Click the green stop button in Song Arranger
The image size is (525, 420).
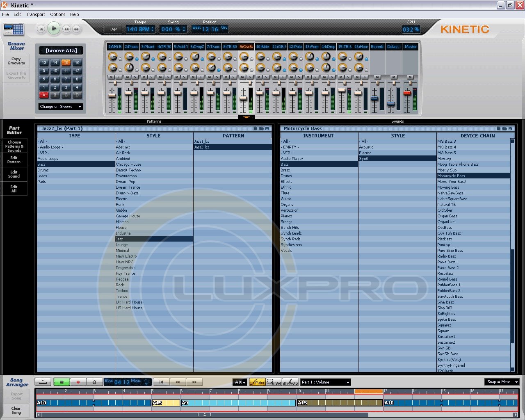point(62,382)
